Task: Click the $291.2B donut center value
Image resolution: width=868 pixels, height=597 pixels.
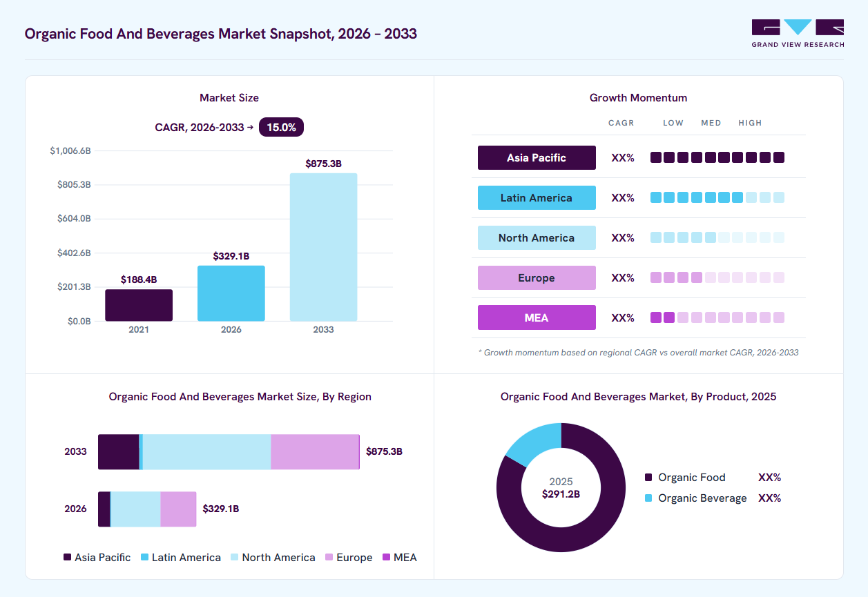Action: (561, 494)
